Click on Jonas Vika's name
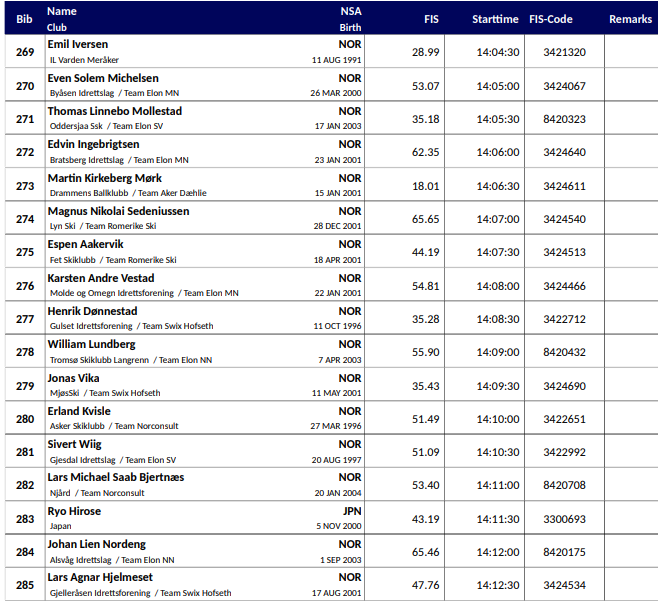Viewport: 658px width, 604px height. click(x=73, y=378)
